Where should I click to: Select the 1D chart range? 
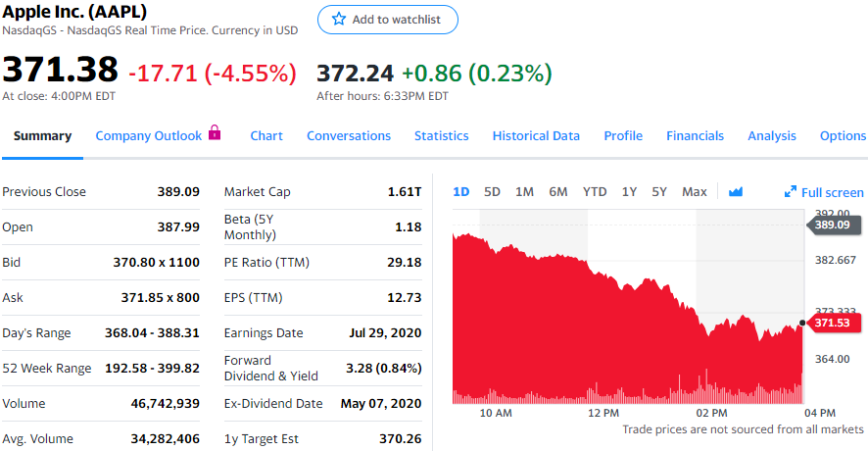(461, 192)
